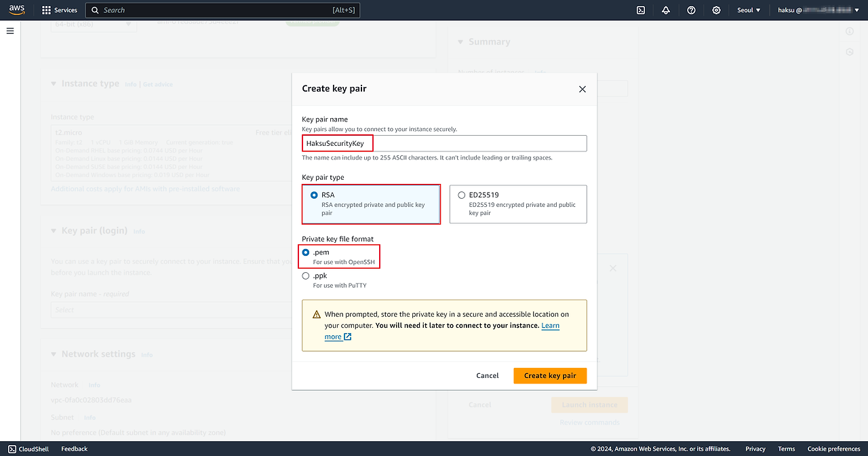
Task: Open CloudShell from top bar icon
Action: coord(641,10)
